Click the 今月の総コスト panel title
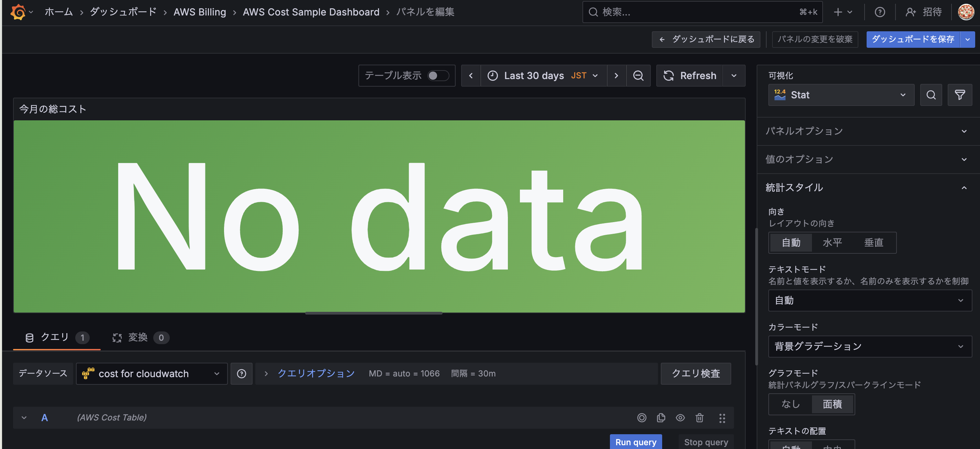 pyautogui.click(x=53, y=109)
